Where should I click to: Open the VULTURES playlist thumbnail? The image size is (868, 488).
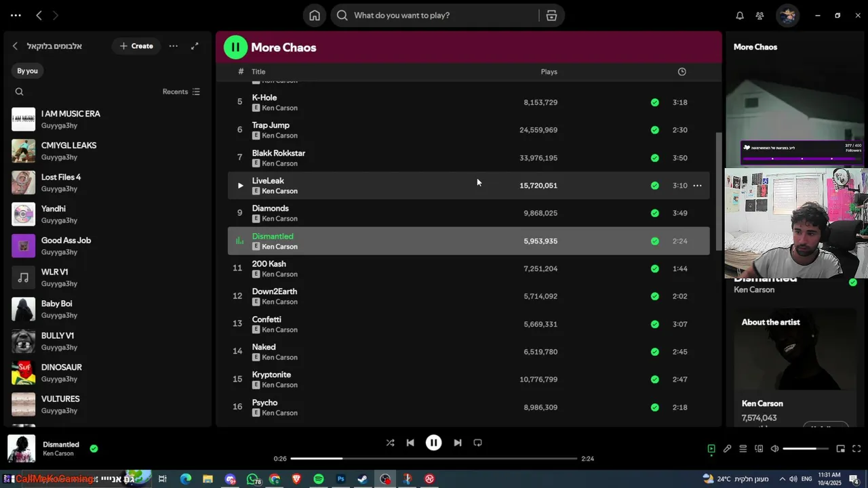tap(23, 405)
